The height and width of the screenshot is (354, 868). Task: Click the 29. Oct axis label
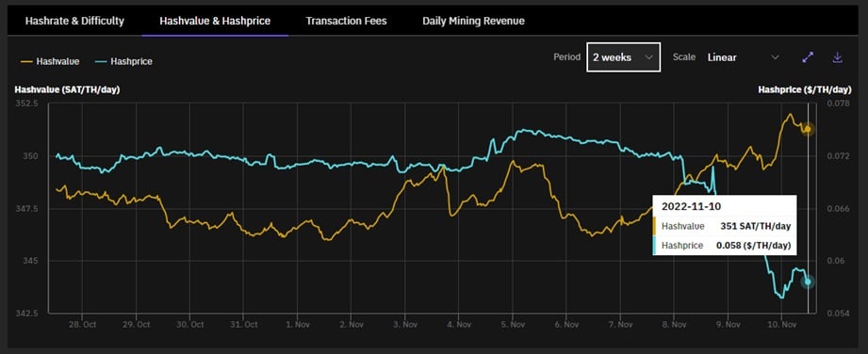point(136,324)
